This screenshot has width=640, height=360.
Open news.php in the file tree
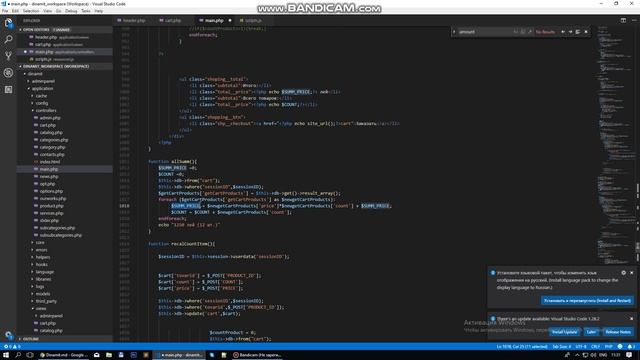(49, 177)
